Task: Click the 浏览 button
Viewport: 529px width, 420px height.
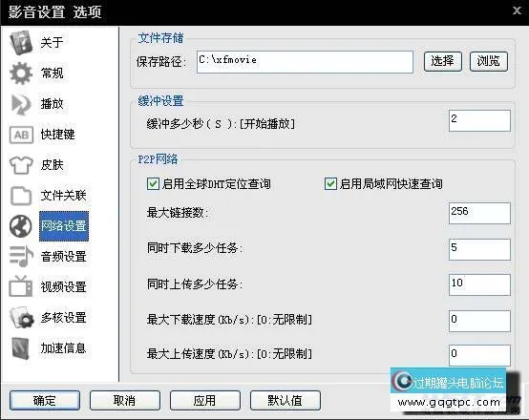Action: (489, 61)
